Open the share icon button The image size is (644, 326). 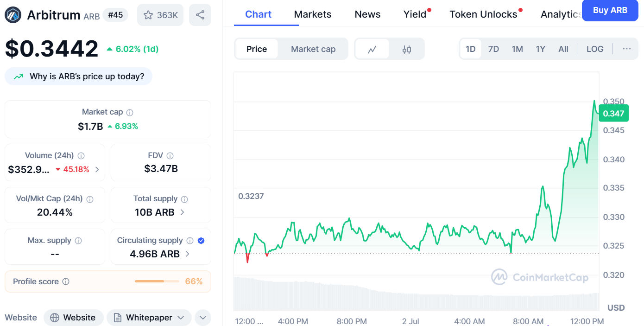click(200, 15)
